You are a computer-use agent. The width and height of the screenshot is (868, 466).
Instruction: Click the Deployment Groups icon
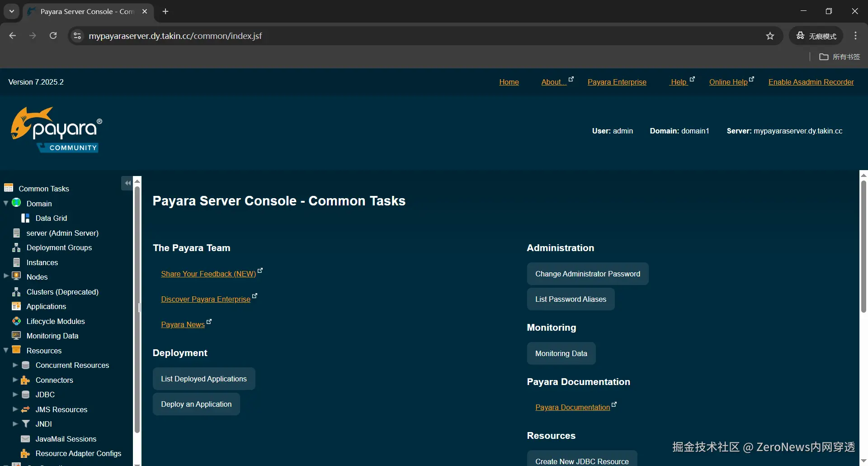17,247
